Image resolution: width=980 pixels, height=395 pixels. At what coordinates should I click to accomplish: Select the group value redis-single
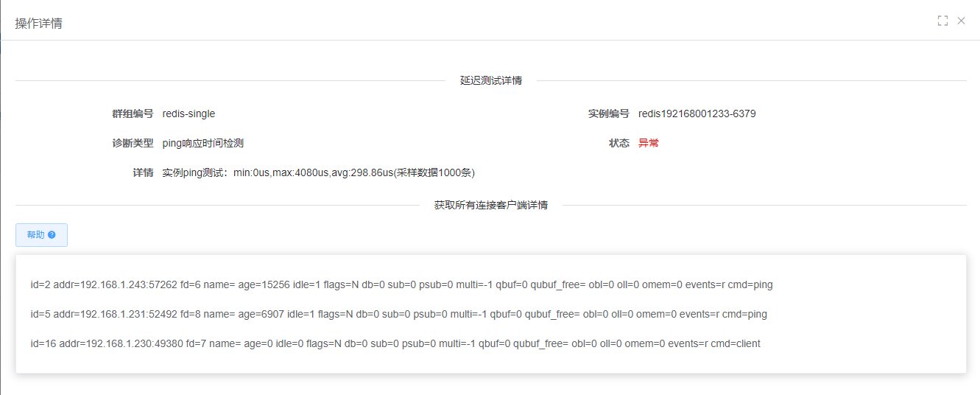[188, 113]
